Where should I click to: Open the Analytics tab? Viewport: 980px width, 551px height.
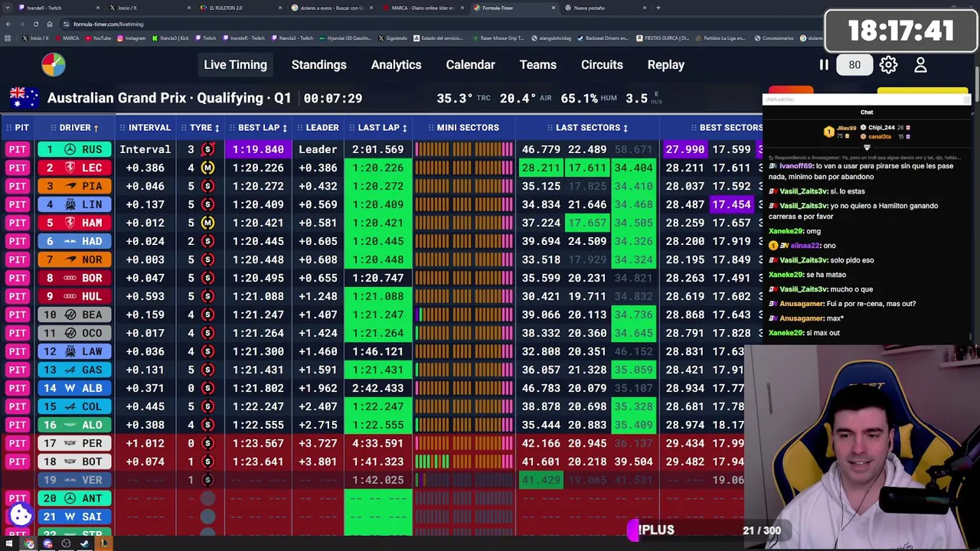point(396,65)
